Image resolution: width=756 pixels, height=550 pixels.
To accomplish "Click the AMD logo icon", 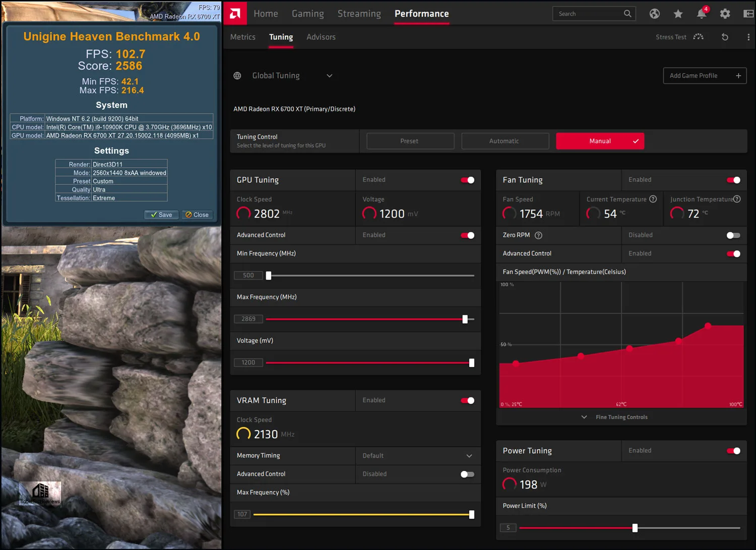I will pyautogui.click(x=235, y=13).
